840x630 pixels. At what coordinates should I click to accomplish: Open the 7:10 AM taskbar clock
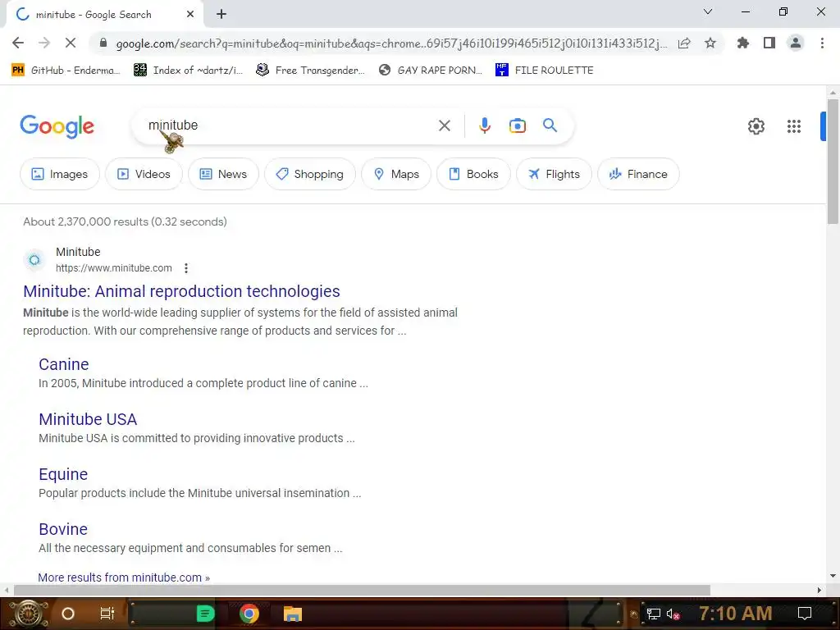pyautogui.click(x=736, y=614)
